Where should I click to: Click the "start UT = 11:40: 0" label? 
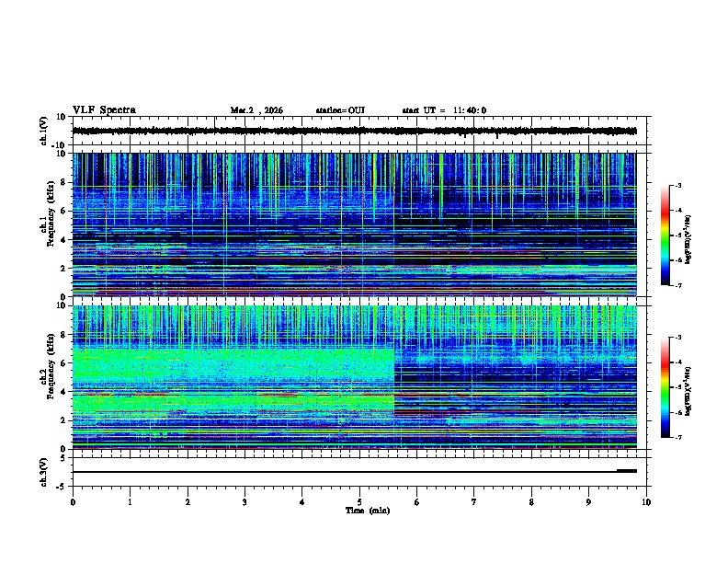444,110
